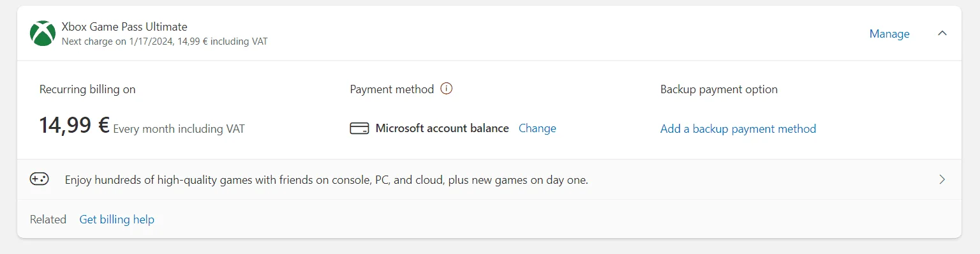The image size is (980, 254).
Task: Click the Related label in footer
Action: click(48, 220)
